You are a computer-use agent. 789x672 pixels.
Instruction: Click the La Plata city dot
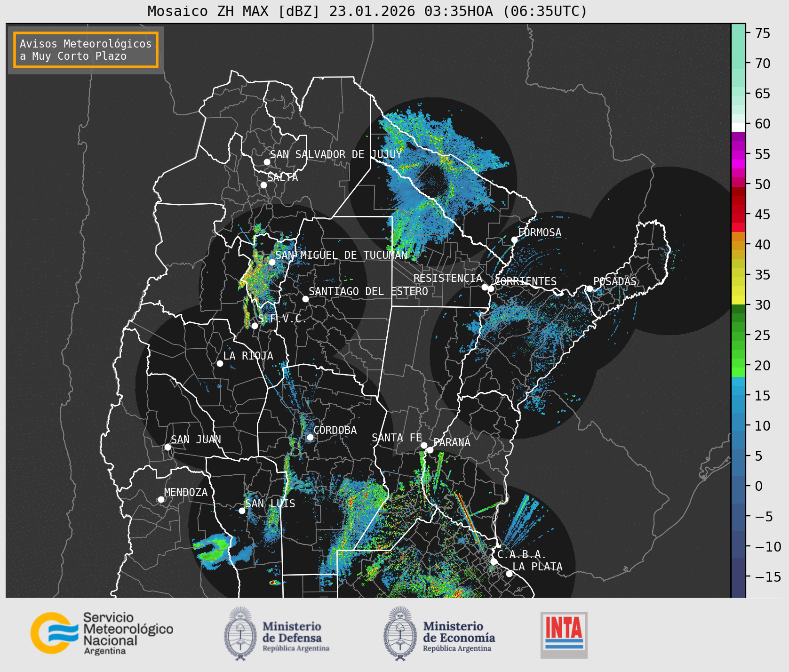coord(509,573)
